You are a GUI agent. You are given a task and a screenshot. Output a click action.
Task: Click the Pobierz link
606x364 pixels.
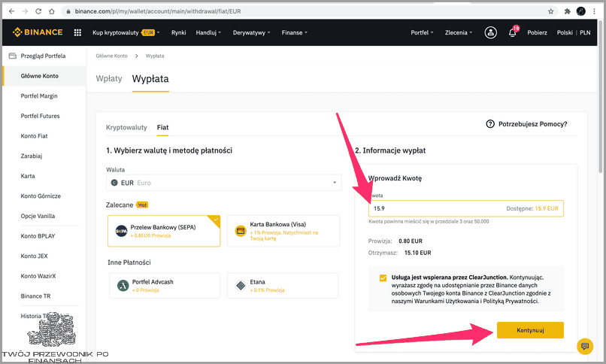coord(537,32)
